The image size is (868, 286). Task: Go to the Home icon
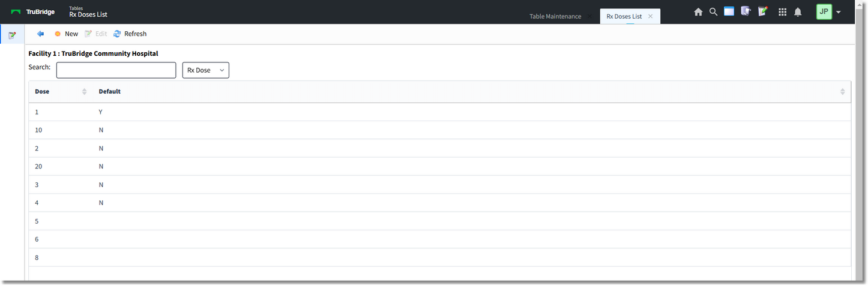click(698, 12)
